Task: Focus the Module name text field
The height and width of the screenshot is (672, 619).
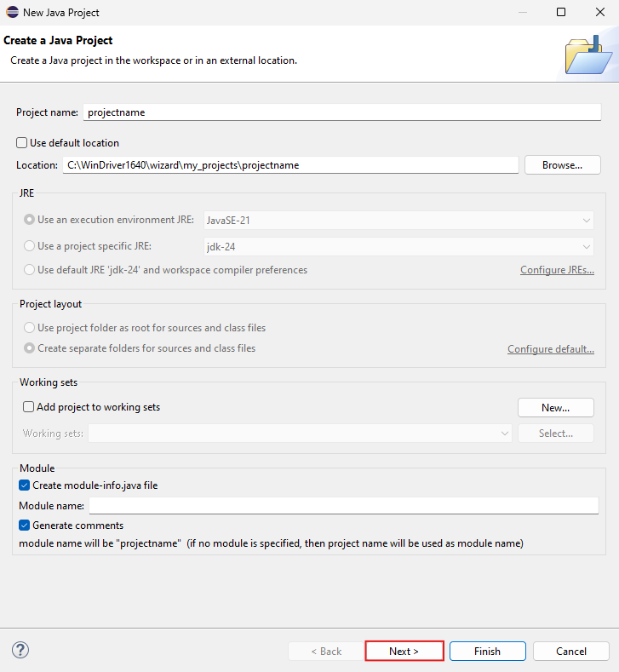Action: tap(343, 506)
